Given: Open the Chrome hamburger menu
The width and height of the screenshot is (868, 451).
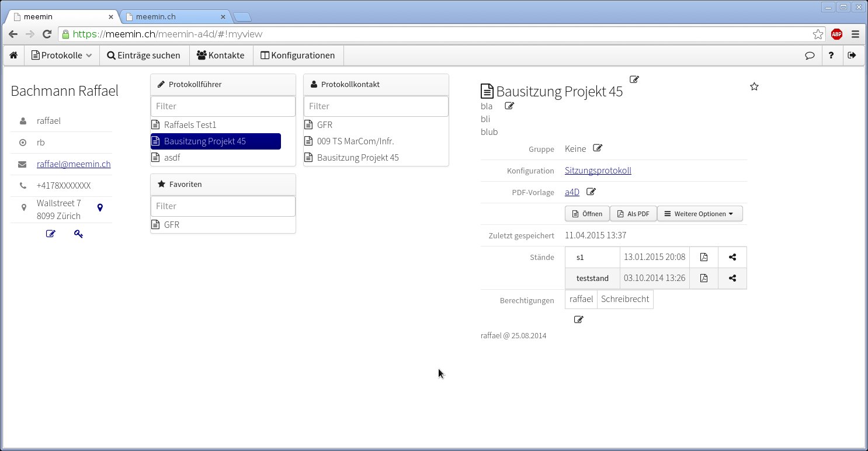Looking at the screenshot, I should [x=855, y=34].
